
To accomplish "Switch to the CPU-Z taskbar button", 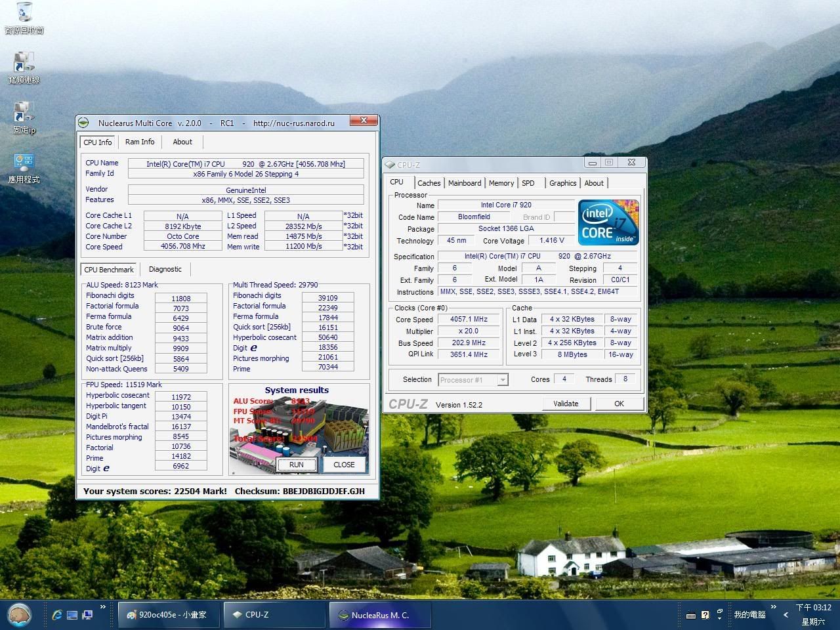I will pyautogui.click(x=275, y=615).
